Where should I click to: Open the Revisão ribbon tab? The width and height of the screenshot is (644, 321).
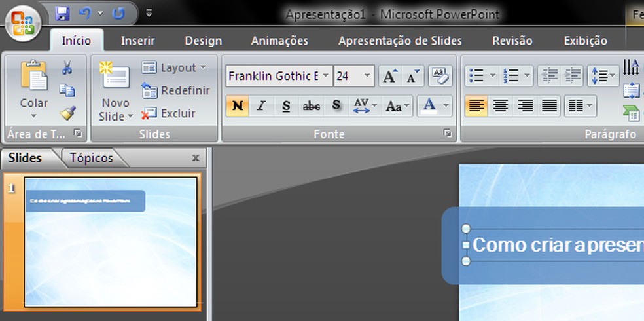512,41
